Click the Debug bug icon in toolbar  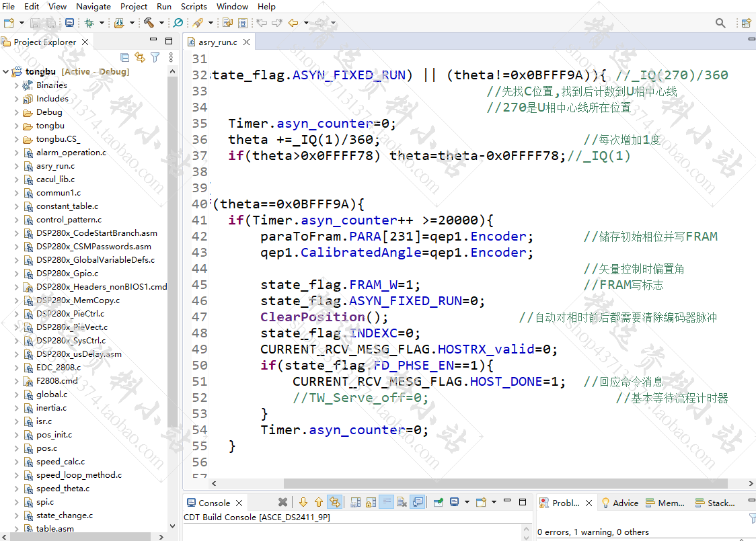[89, 23]
